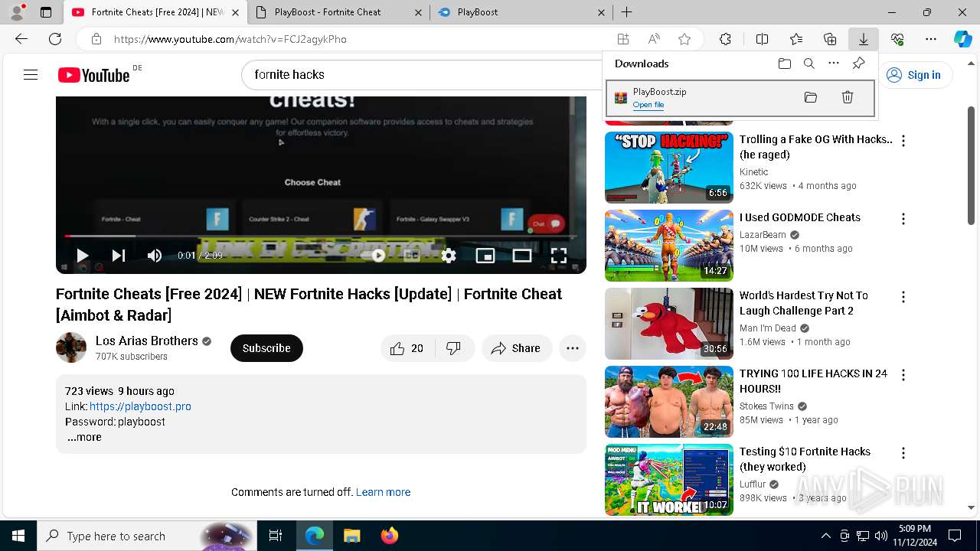This screenshot has width=980, height=551.
Task: Open Edge Collections
Action: pos(830,39)
